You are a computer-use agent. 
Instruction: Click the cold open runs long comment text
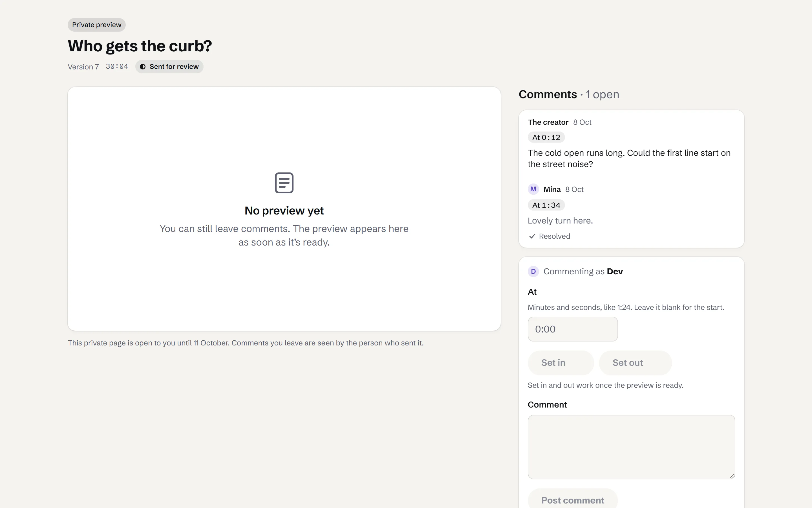(x=629, y=159)
